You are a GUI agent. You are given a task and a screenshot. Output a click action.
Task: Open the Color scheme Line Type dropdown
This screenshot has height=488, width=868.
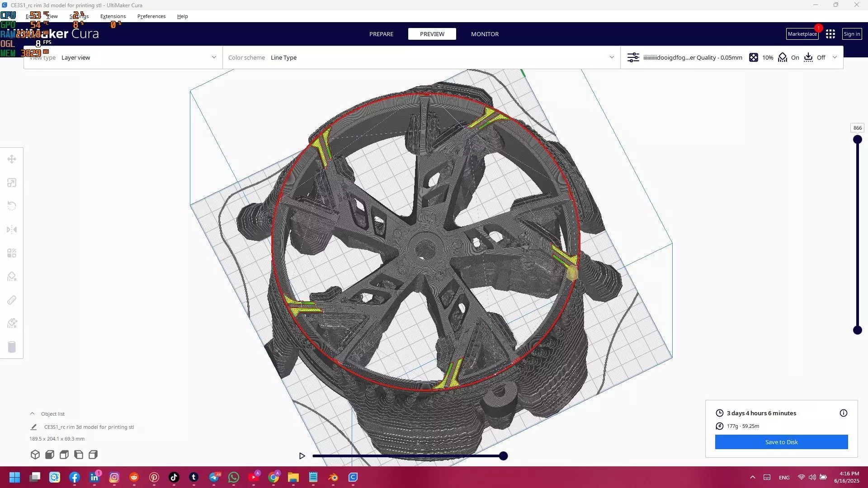(420, 57)
